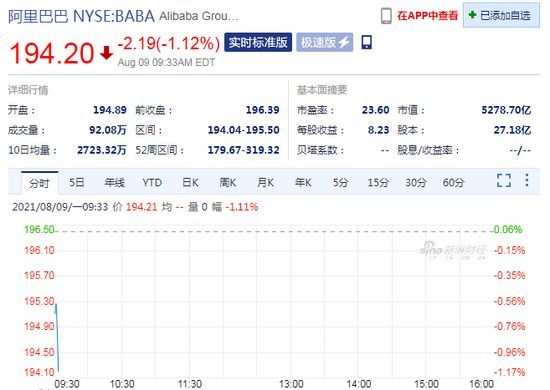
Task: Click the 阿里巴巴 NYSE:BABA title
Action: 81,16
